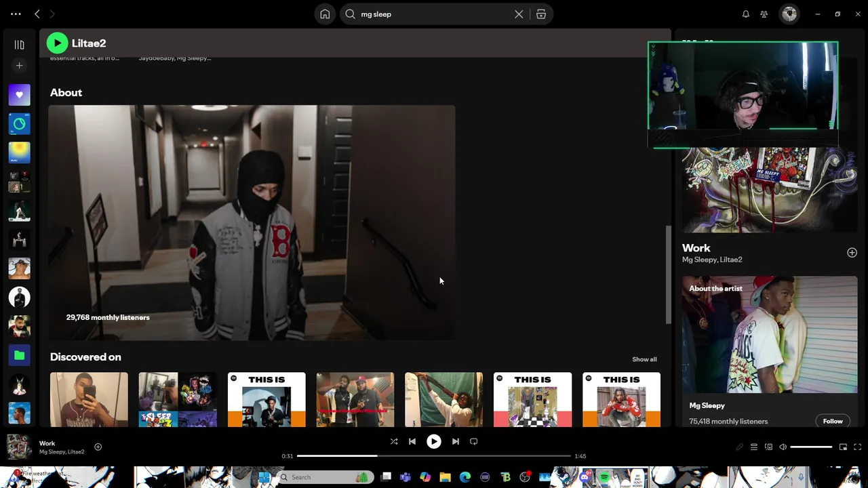The image size is (868, 488).
Task: Toggle shuffle playback
Action: tap(394, 441)
